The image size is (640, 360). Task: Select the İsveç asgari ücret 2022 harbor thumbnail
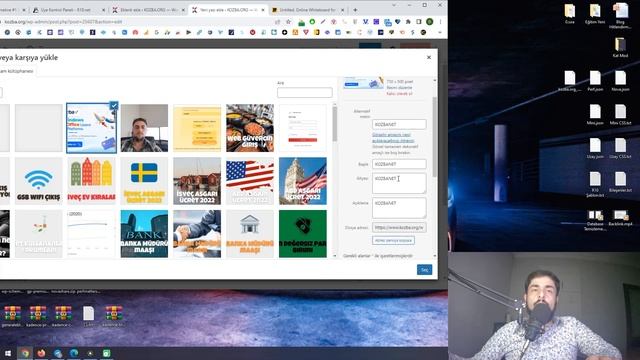click(197, 181)
